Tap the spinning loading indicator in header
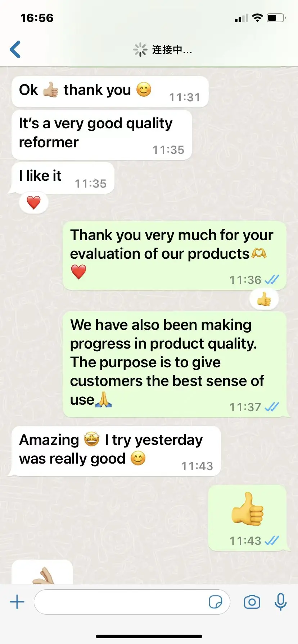 point(140,50)
